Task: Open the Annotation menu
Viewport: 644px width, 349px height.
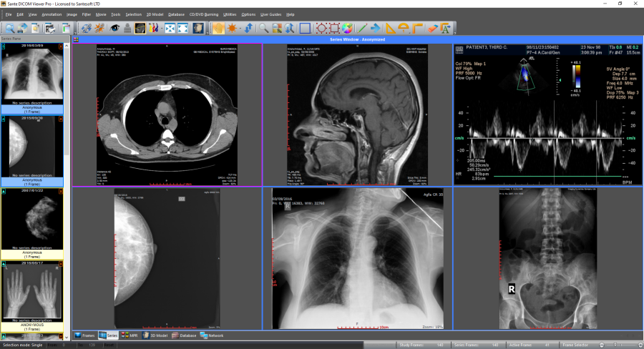Action: coord(52,14)
